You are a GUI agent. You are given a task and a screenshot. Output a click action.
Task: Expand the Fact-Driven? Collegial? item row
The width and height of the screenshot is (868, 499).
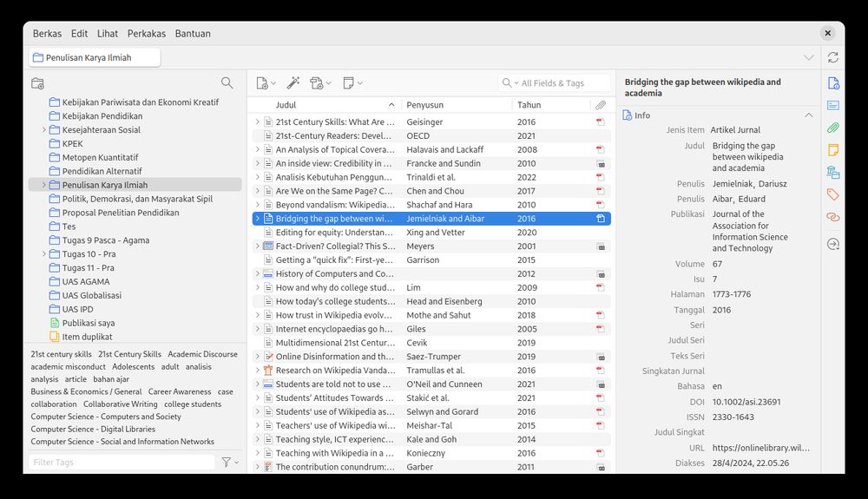[x=258, y=246]
